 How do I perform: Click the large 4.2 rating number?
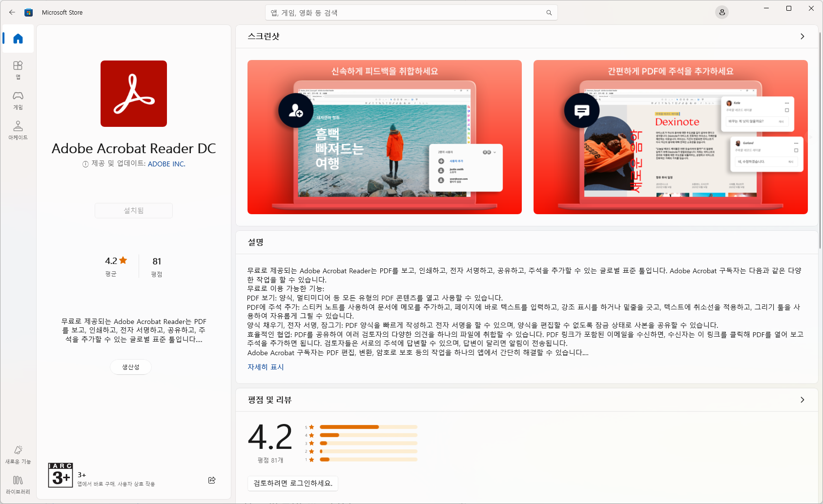coord(270,437)
